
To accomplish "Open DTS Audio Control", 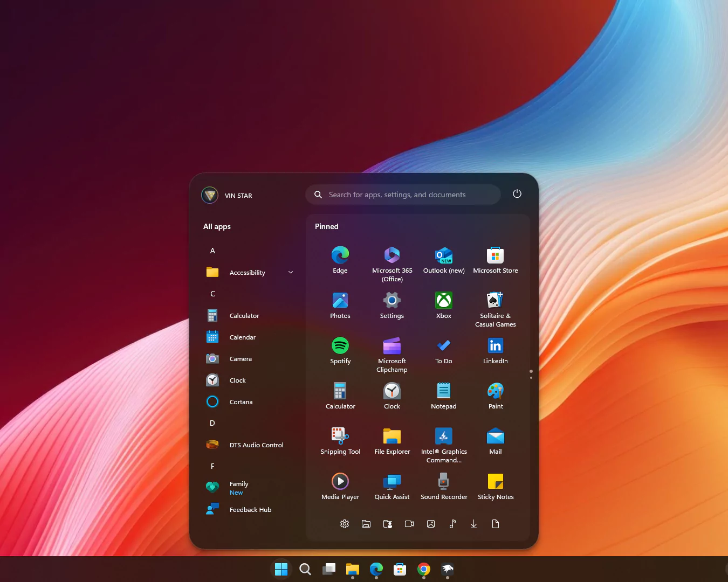I will point(249,445).
